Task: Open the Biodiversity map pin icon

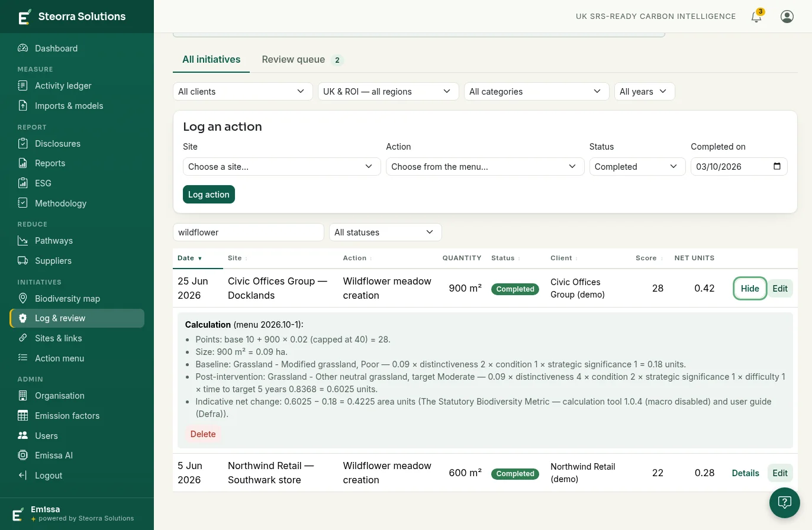Action: (x=23, y=299)
